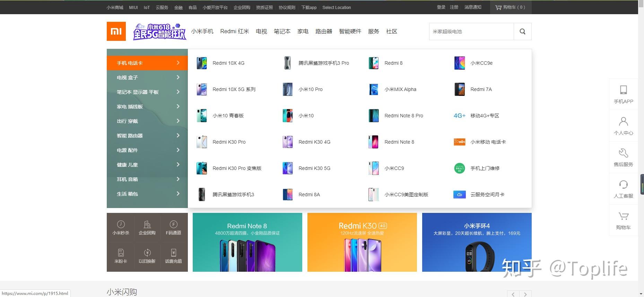Click the Redmi K30 Pro phone thumbnail
This screenshot has height=297, width=644.
(202, 142)
